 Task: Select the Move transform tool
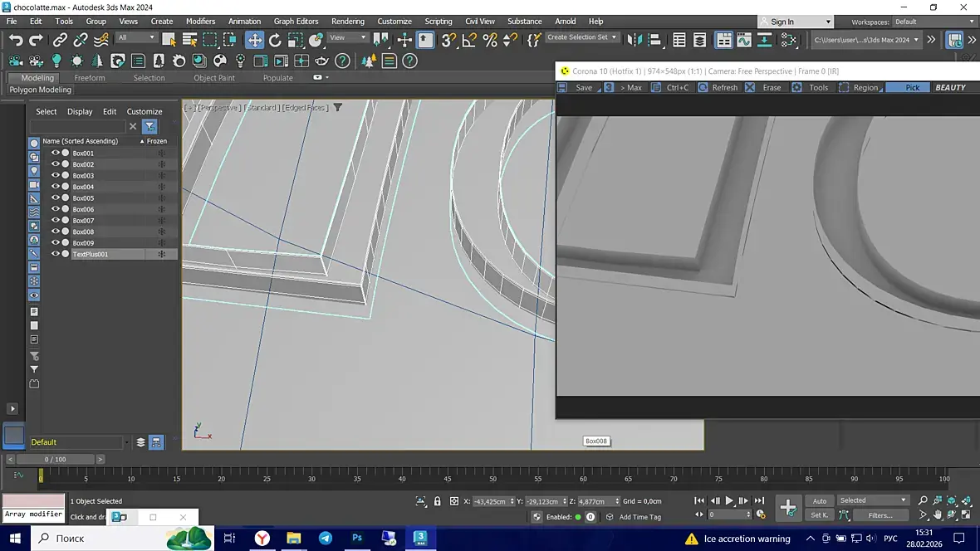tap(255, 40)
